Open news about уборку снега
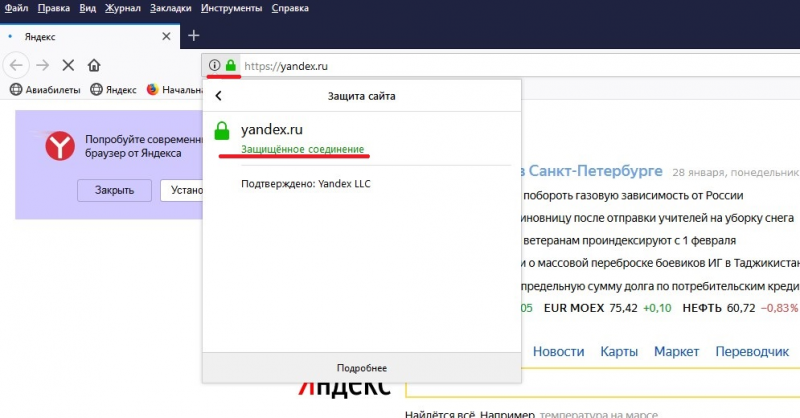 click(657, 218)
